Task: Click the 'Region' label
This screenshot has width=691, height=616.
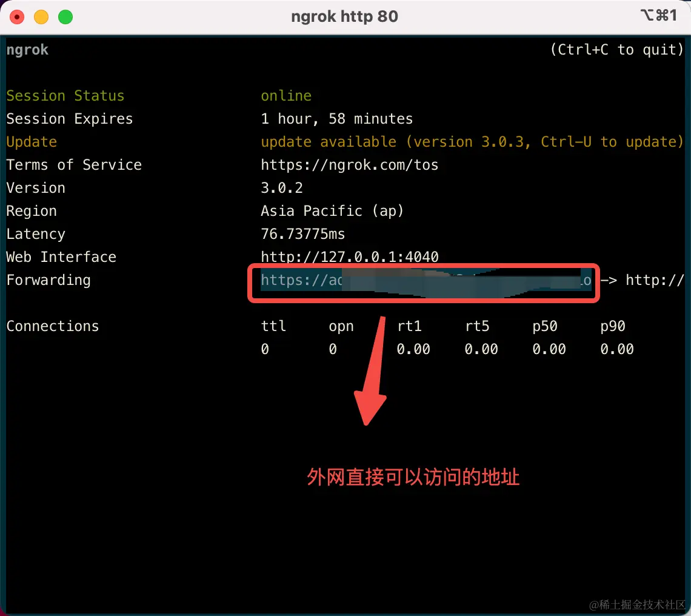Action: [32, 211]
